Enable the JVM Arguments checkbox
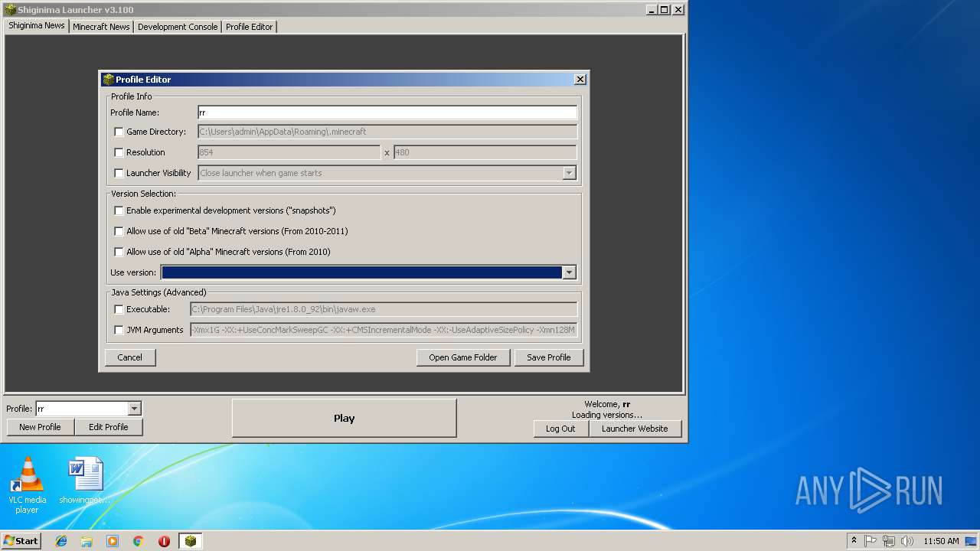 (x=119, y=331)
